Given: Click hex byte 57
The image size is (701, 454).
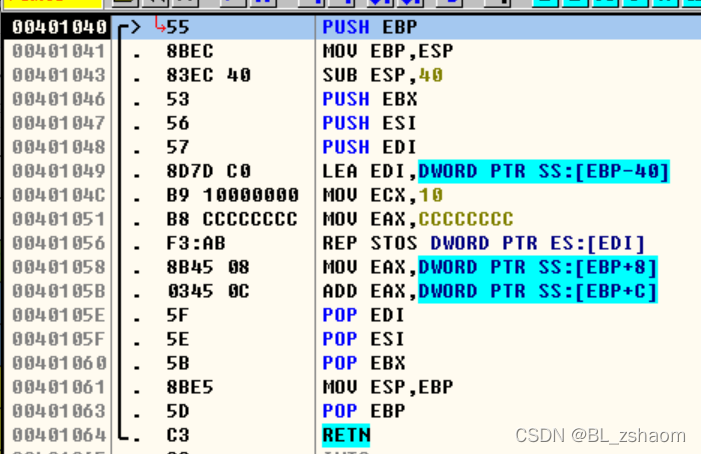Looking at the screenshot, I should point(178,147).
